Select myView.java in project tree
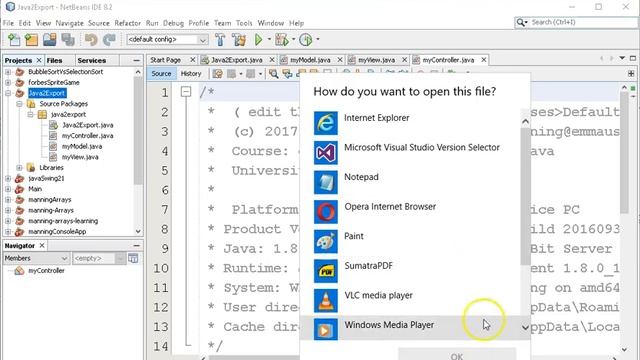640x360 pixels. pyautogui.click(x=80, y=157)
